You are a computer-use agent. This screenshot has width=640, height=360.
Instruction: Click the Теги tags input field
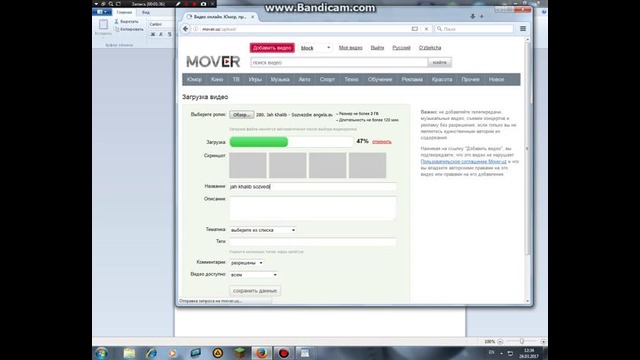(313, 242)
